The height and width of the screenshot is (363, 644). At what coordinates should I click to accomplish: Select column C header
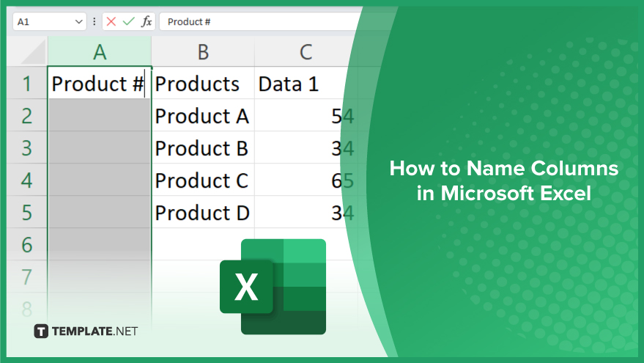coord(306,51)
